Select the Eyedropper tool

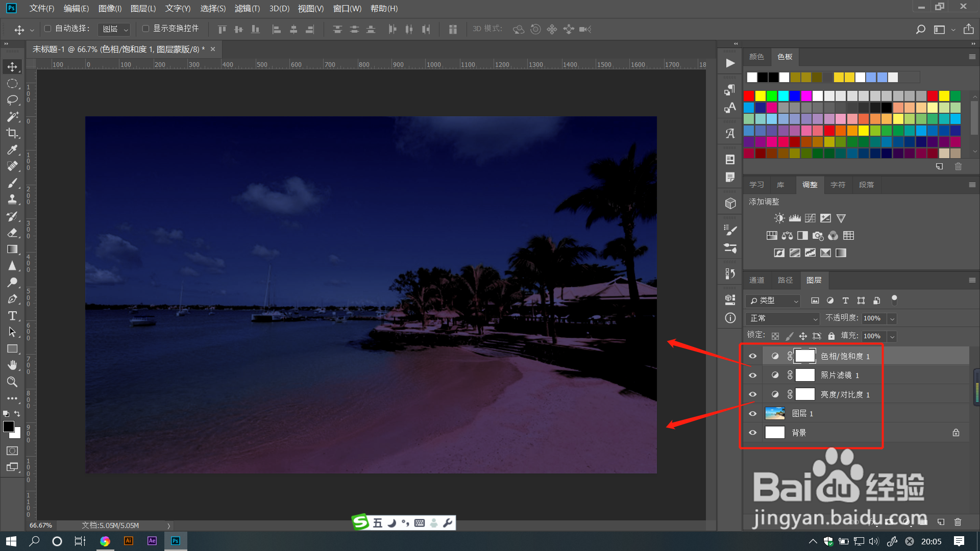pyautogui.click(x=12, y=149)
